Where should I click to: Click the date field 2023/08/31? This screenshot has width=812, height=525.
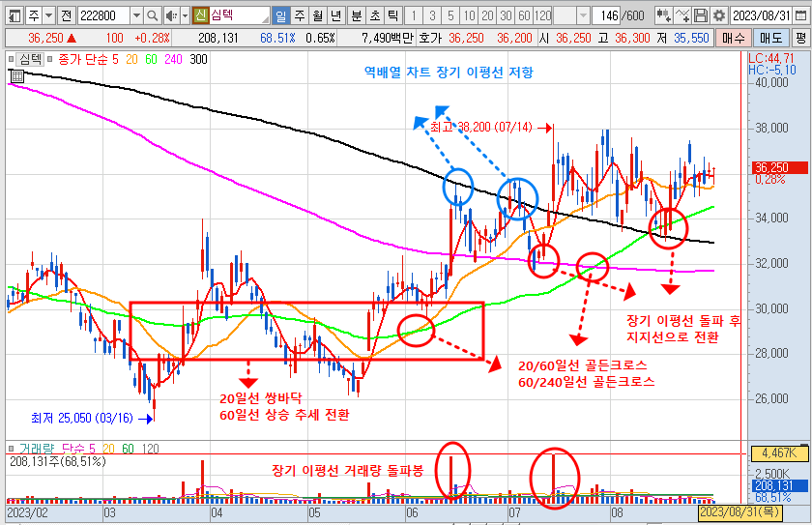click(762, 16)
